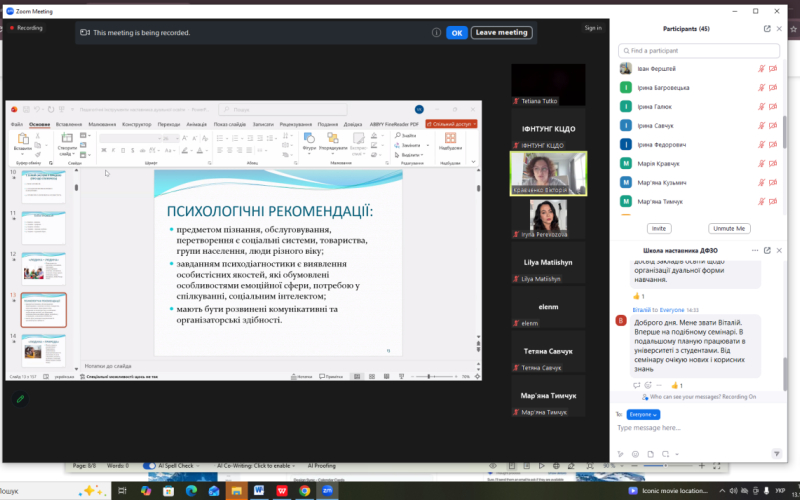800x500 pixels.
Task: Click the send message arrow icon
Action: (777, 454)
